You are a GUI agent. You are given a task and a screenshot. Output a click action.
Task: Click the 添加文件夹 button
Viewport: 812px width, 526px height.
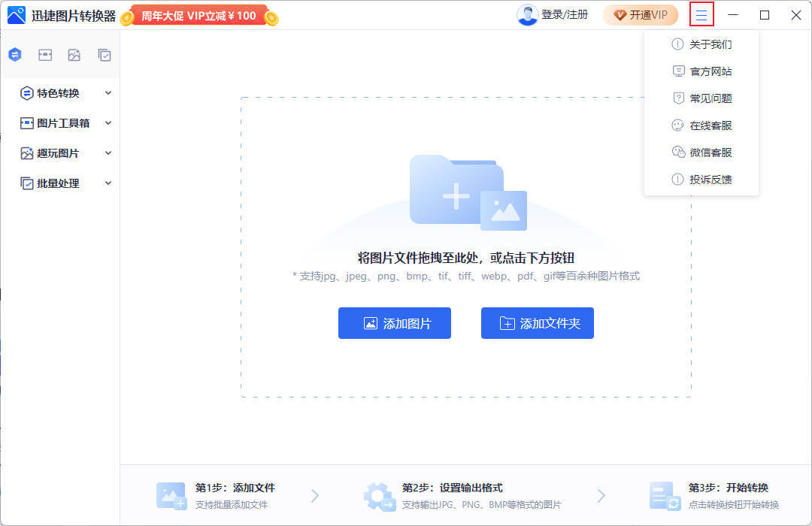click(538, 323)
